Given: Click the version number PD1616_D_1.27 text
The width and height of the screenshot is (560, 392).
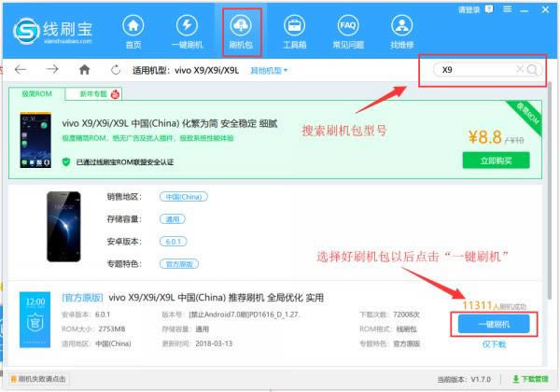Looking at the screenshot, I should [245, 315].
